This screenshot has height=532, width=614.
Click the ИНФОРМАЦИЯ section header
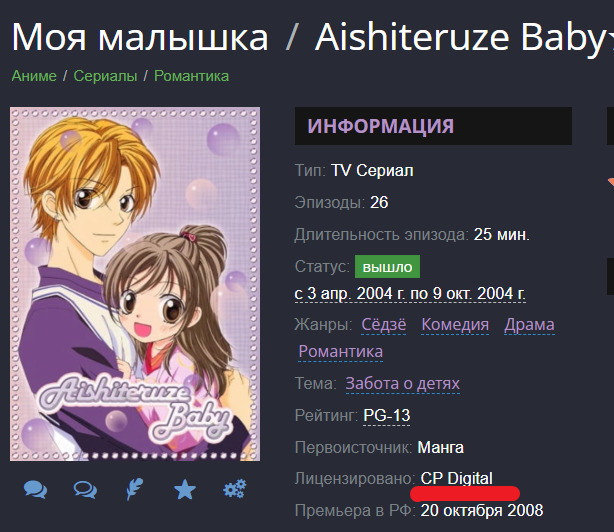point(433,126)
